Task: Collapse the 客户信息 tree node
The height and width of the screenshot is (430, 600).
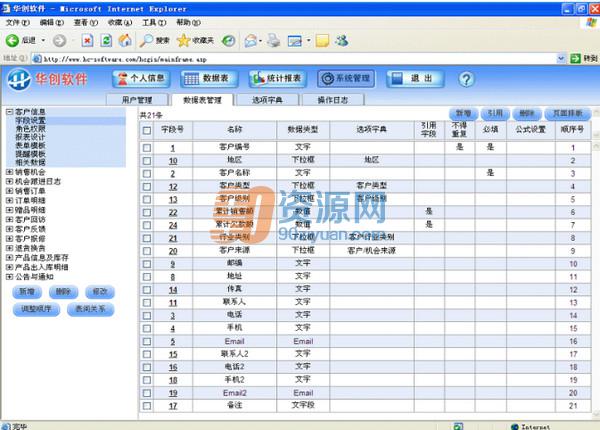Action: pyautogui.click(x=10, y=112)
